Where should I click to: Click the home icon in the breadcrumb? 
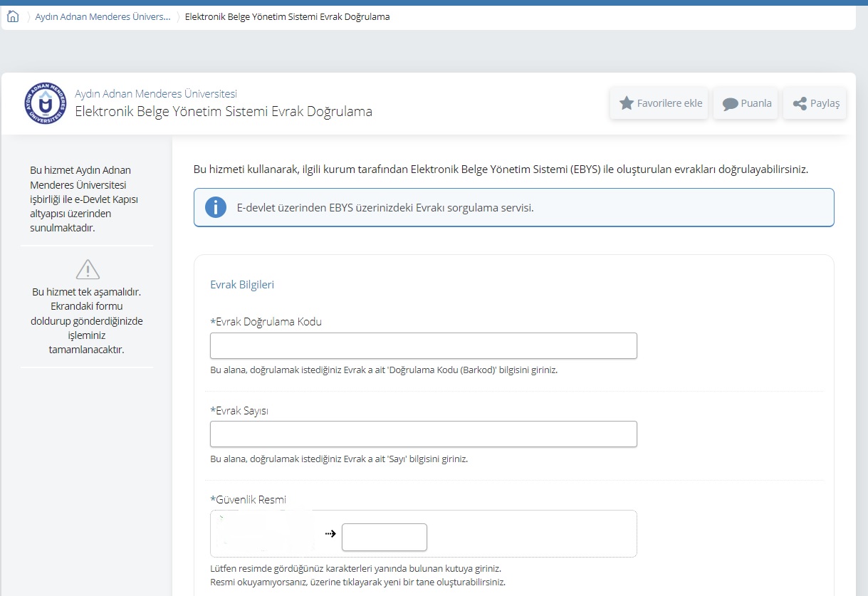coord(13,17)
